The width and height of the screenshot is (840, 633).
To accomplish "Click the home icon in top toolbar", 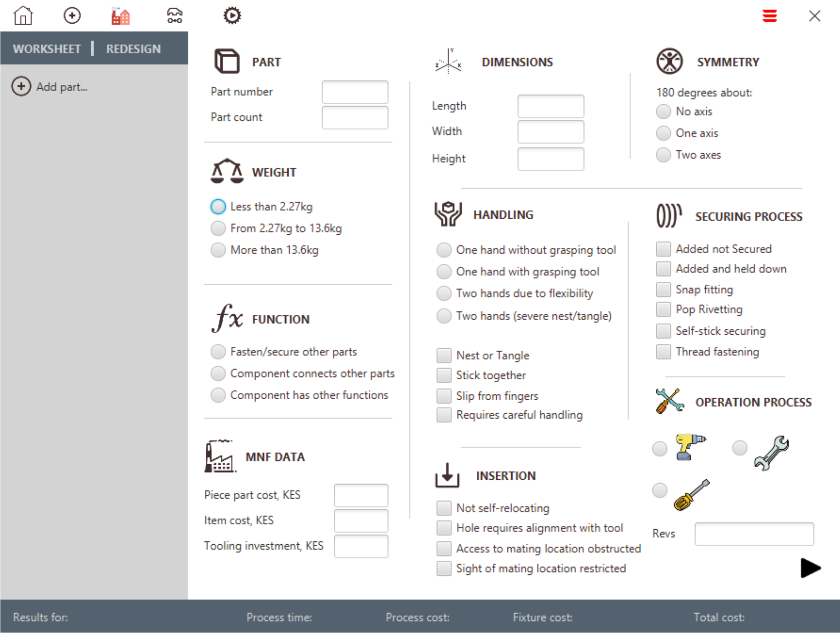I will [x=23, y=16].
